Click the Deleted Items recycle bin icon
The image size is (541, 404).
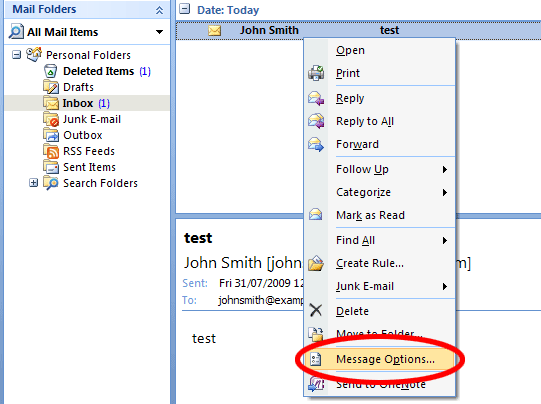click(x=50, y=71)
